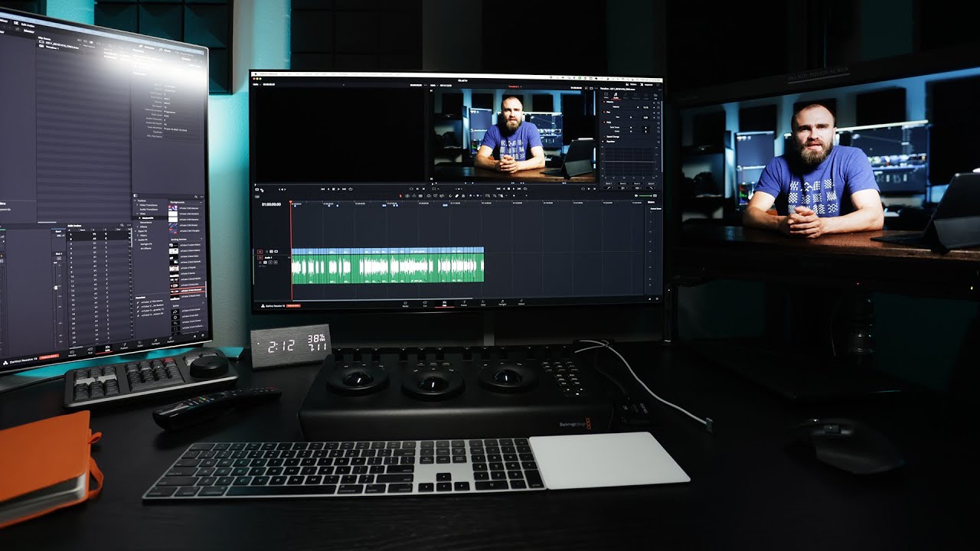
Task: Open the Deliver page tab on left monitor
Action: coord(171,340)
